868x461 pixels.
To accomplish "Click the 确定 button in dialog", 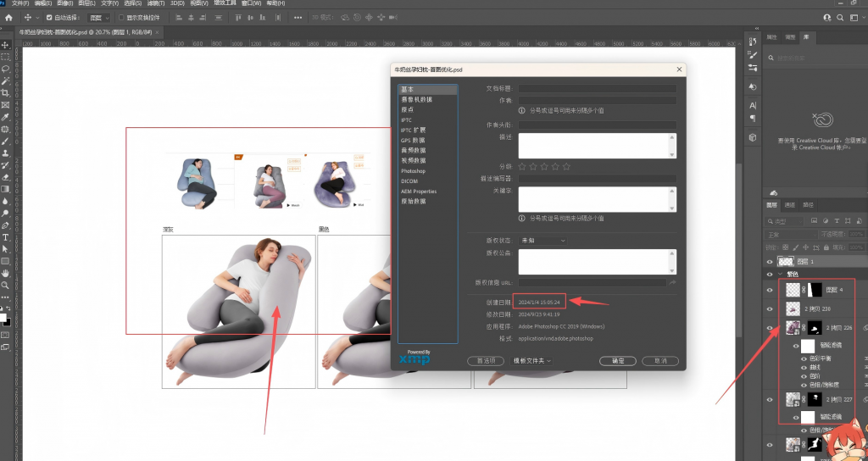I will pos(618,361).
